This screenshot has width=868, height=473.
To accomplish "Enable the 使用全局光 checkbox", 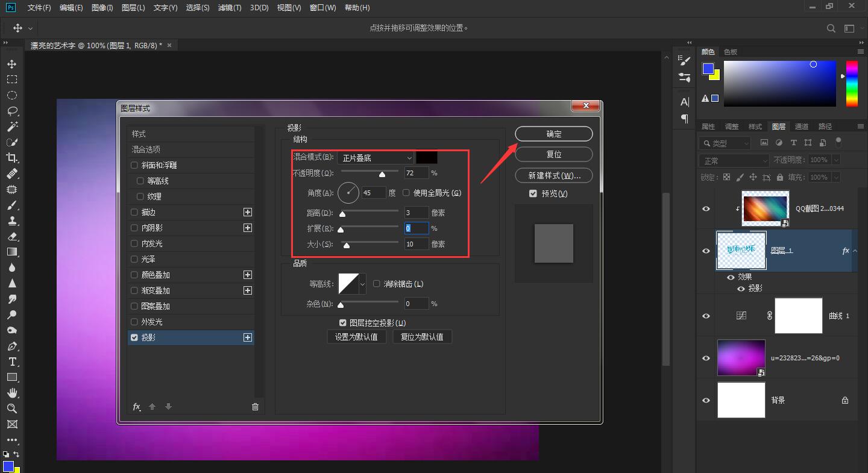I will [406, 192].
